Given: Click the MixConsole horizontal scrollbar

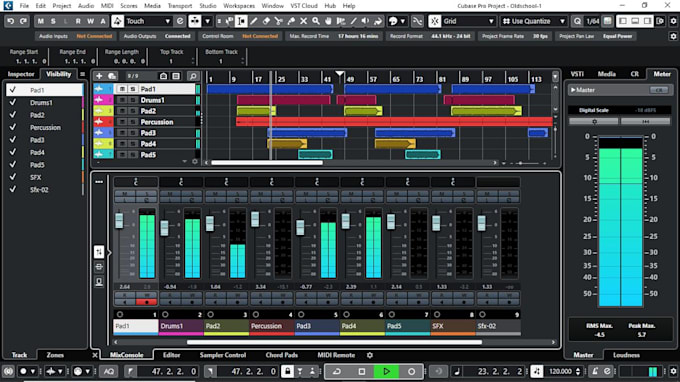Looking at the screenshot, I should pyautogui.click(x=334, y=342).
